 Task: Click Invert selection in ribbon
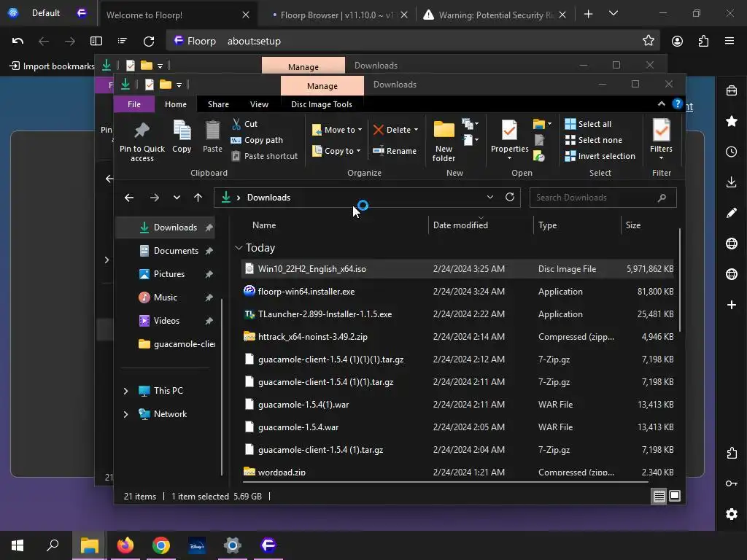[600, 156]
